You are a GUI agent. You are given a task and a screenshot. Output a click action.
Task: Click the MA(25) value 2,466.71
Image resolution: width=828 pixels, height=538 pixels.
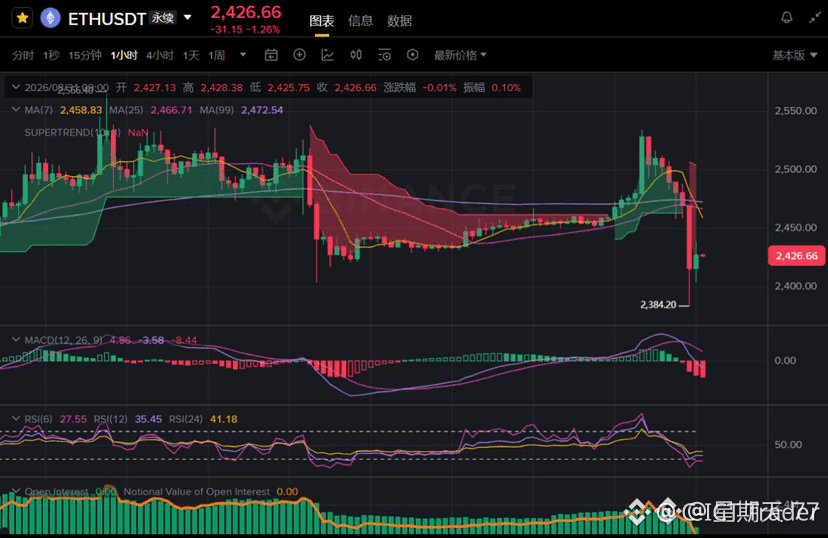(x=172, y=110)
